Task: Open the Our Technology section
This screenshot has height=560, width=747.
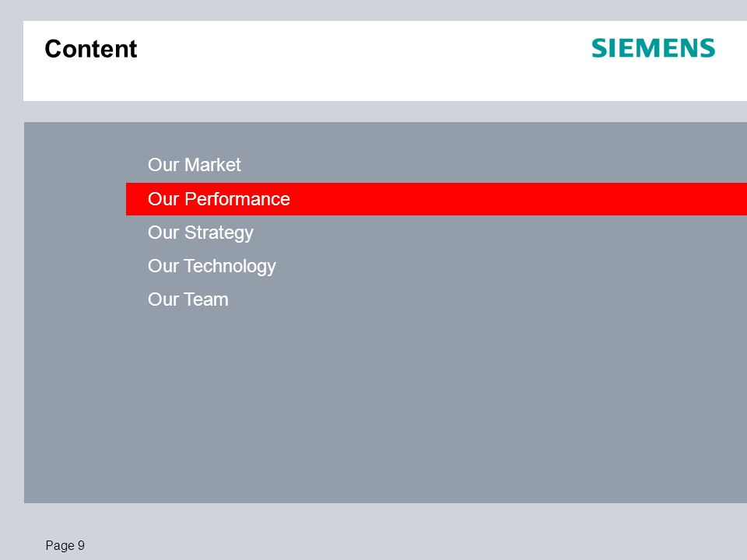Action: (212, 266)
